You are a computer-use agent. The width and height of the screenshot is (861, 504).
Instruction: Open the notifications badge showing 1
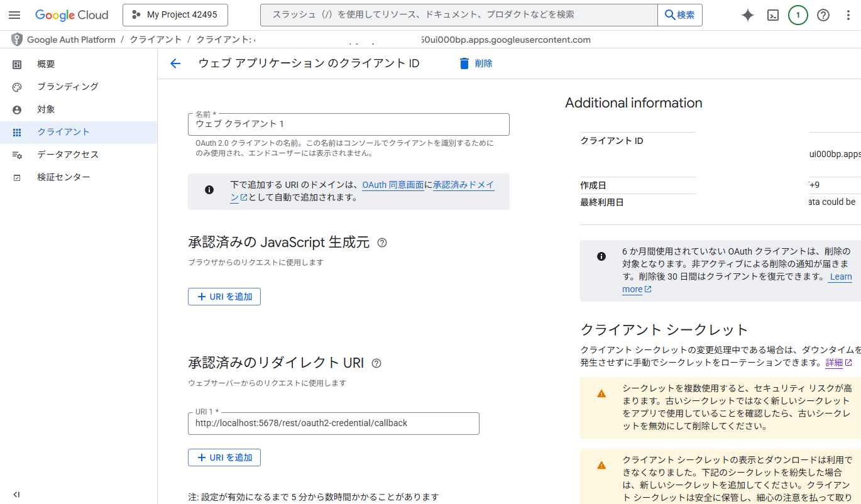pyautogui.click(x=798, y=15)
